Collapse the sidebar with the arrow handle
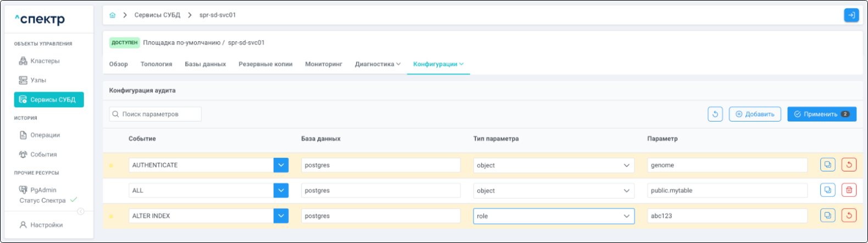The image size is (868, 243). click(x=81, y=212)
